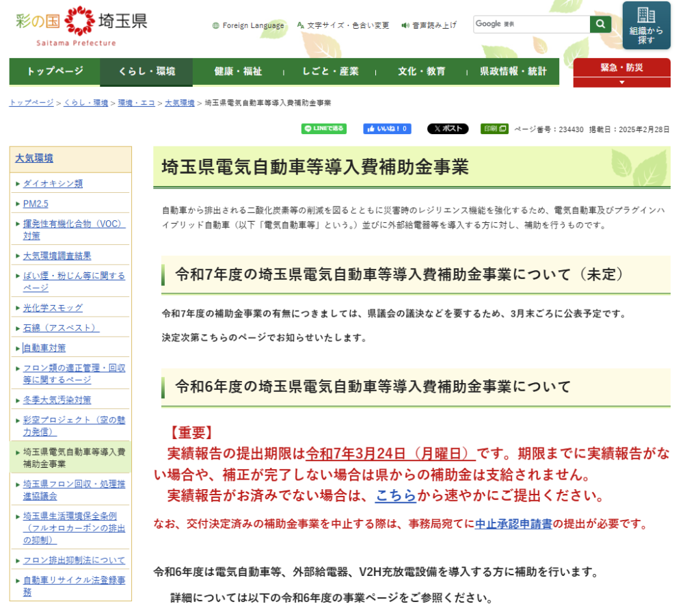Open 文字サイズ・色合い変更 settings

click(x=343, y=25)
